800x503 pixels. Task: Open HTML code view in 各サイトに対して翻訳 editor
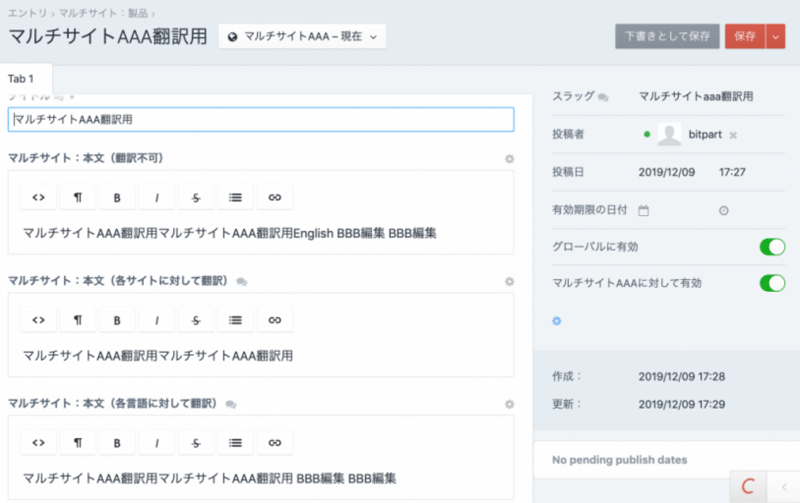pyautogui.click(x=38, y=320)
